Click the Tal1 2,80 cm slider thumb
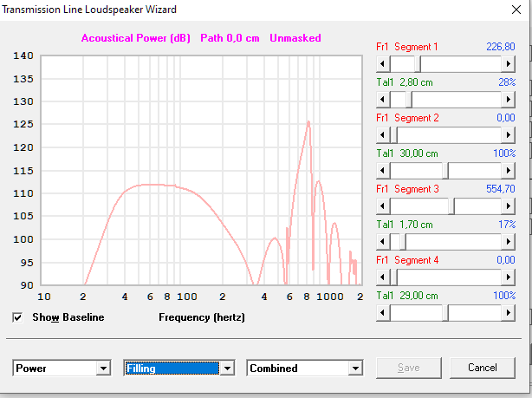Screen dimensions: 532x398 point(409,100)
